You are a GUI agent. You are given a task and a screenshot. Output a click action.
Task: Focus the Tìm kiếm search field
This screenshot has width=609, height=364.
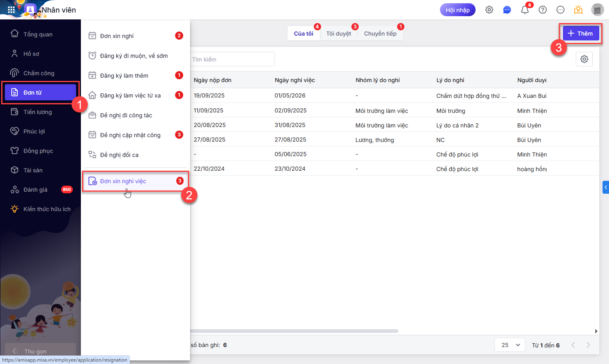point(233,59)
